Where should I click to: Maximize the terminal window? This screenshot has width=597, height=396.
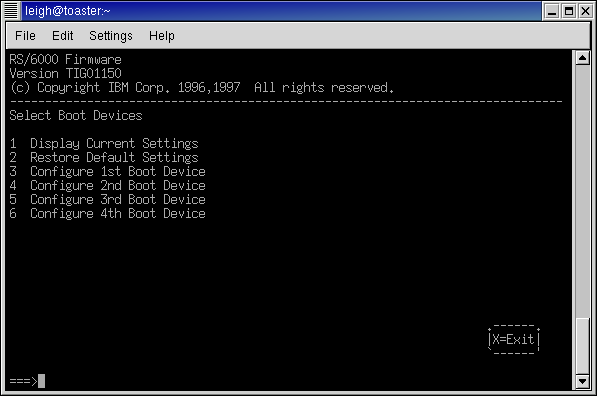pos(569,11)
